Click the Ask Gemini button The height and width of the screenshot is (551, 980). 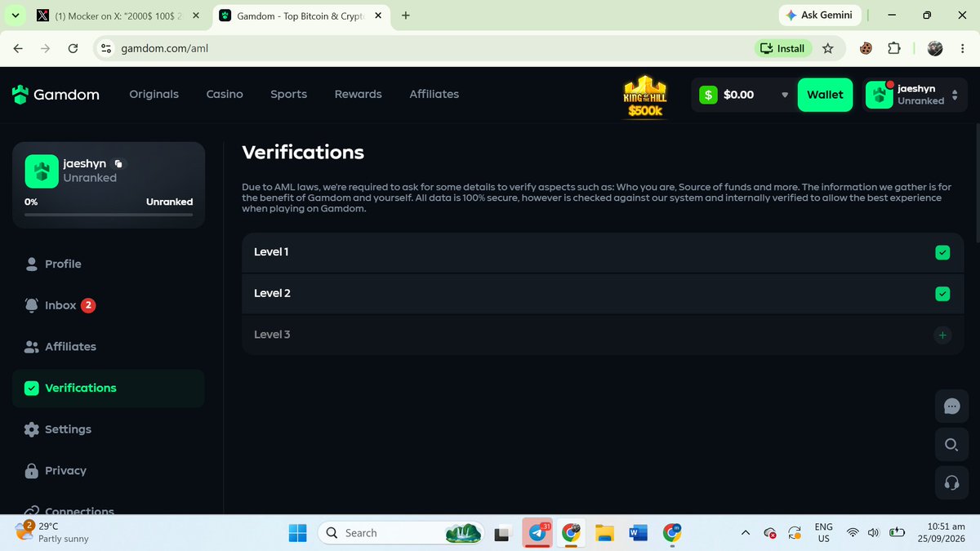(819, 16)
